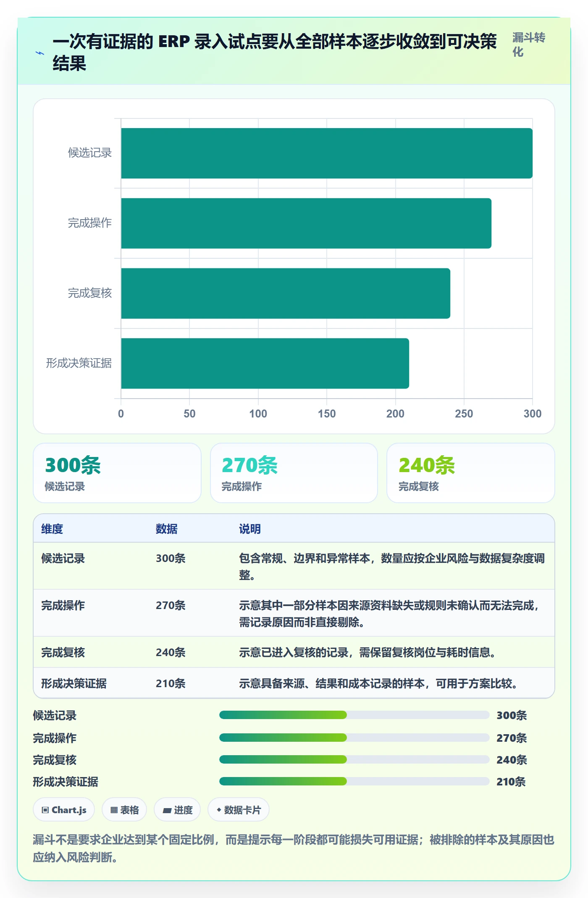The image size is (588, 898).
Task: Click the 210条 value beside the progress list
Action: click(511, 782)
